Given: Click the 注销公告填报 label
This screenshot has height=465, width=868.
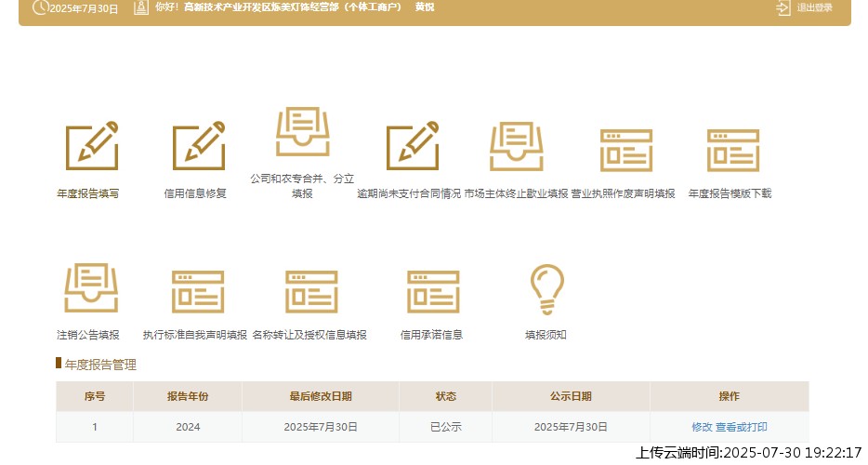Looking at the screenshot, I should coord(88,335).
